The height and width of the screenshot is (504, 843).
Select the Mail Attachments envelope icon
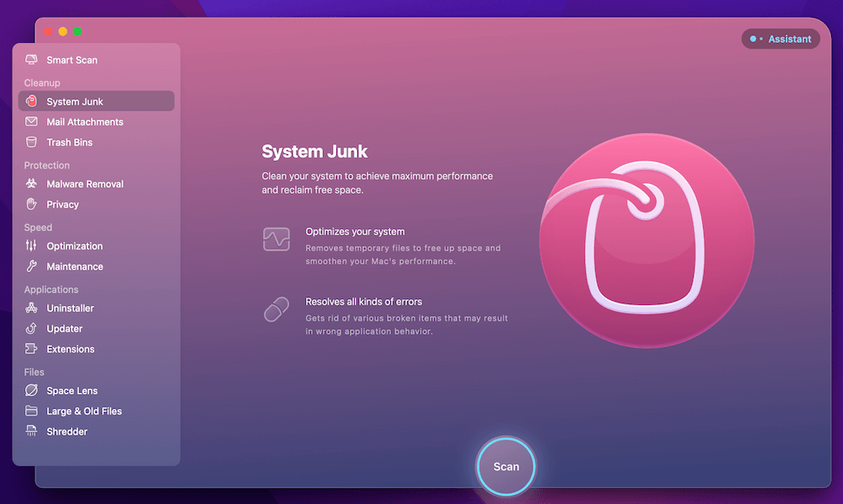pos(32,121)
